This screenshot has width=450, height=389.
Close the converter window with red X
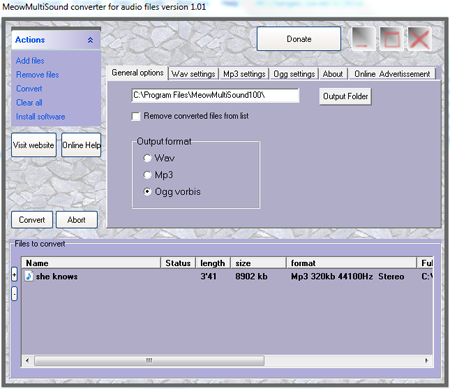tap(420, 39)
